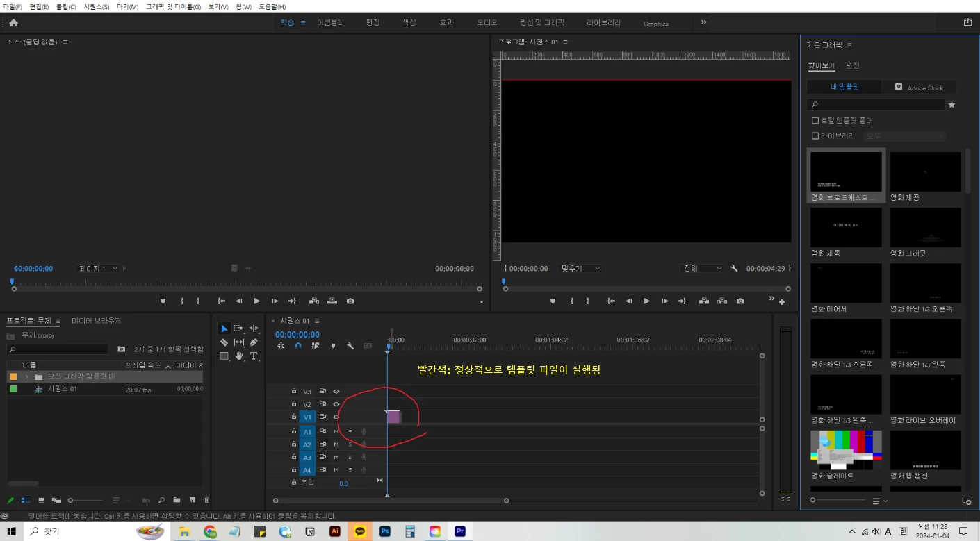
Task: Click New Bin folder icon in project panel
Action: point(177,500)
